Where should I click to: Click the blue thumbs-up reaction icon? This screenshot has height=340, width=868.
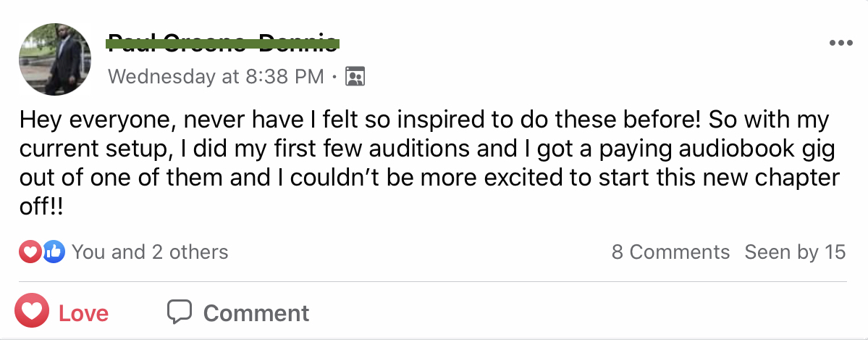53,252
